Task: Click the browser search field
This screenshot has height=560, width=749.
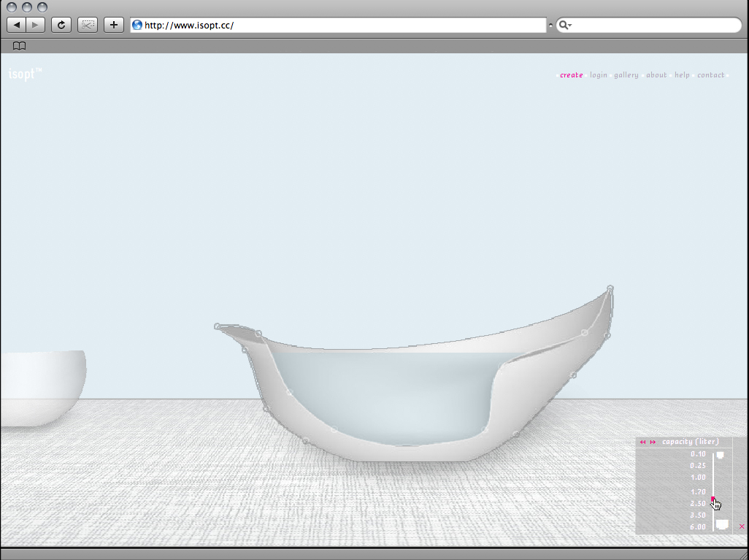Action: [649, 26]
